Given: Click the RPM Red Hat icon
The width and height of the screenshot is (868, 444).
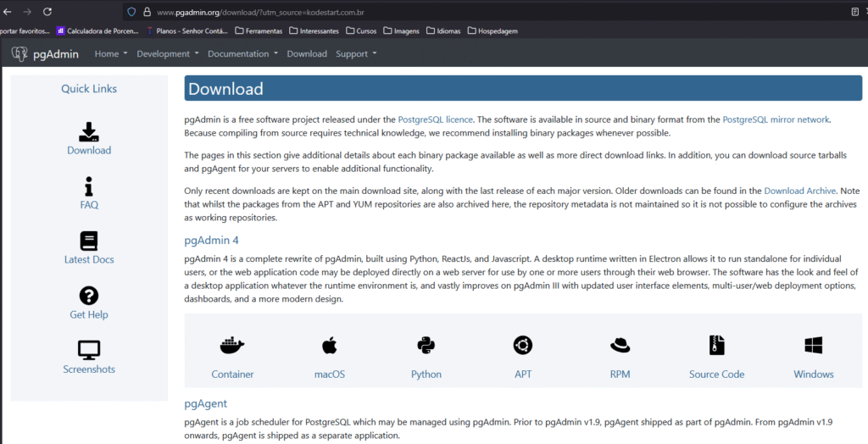Looking at the screenshot, I should 620,346.
